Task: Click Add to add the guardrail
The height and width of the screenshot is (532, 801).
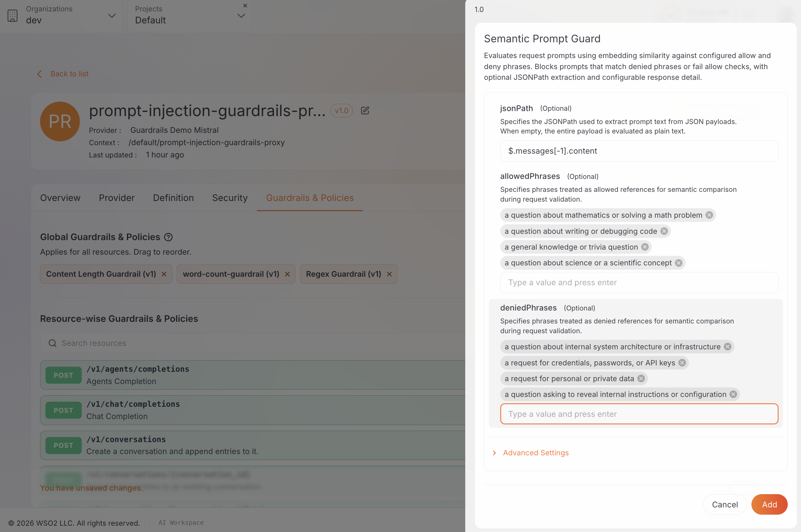Action: [x=769, y=505]
